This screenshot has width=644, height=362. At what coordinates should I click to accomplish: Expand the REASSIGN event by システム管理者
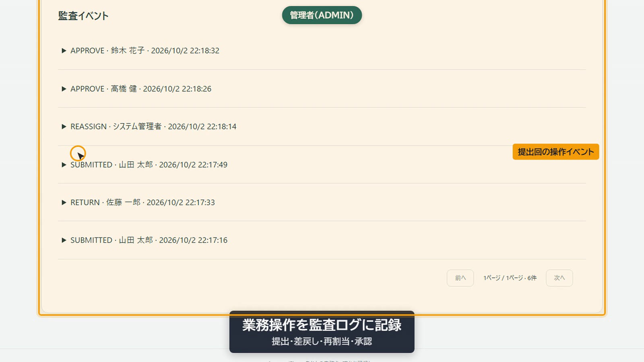coord(64,127)
